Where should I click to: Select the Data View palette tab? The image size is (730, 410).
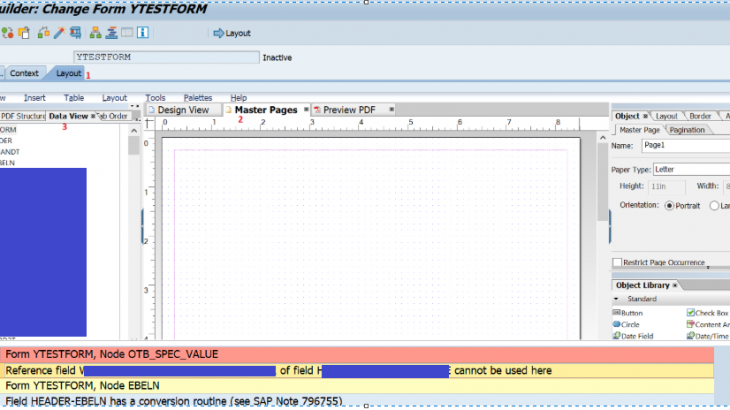coord(68,116)
